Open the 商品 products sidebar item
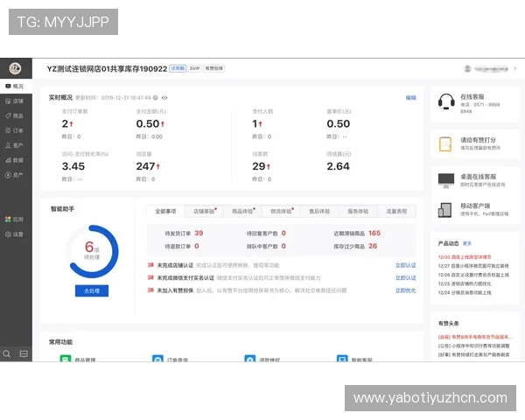The height and width of the screenshot is (420, 525). tap(16, 115)
